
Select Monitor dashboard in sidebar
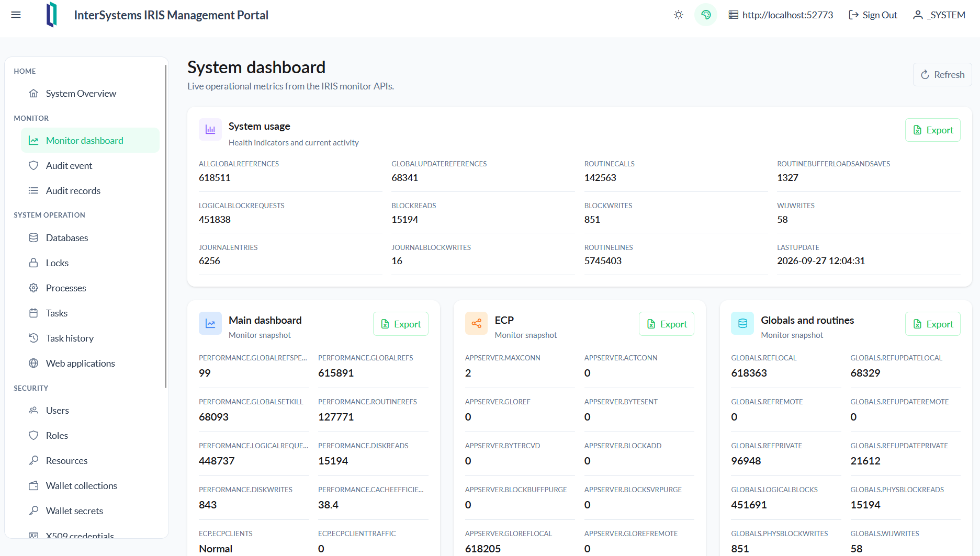[90, 140]
